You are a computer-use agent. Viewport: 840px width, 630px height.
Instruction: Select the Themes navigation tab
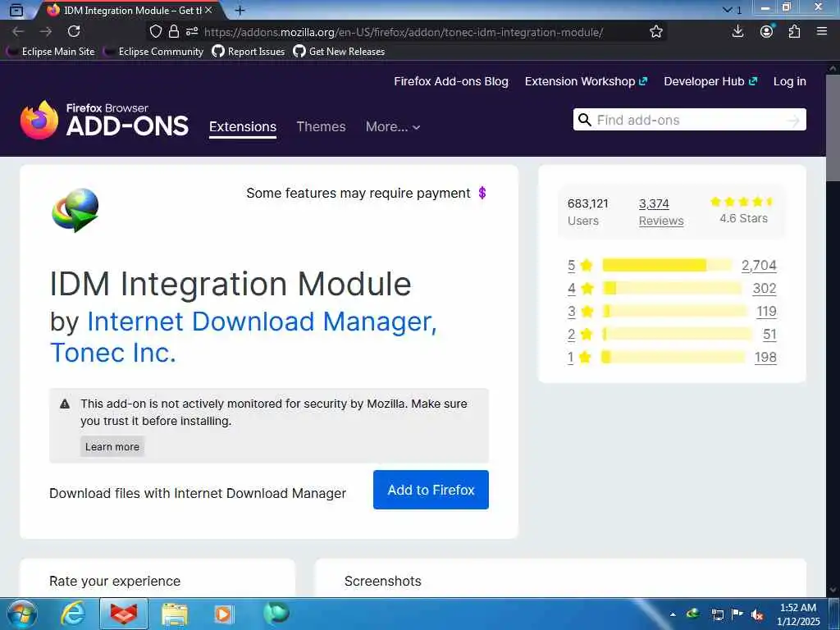tap(321, 126)
